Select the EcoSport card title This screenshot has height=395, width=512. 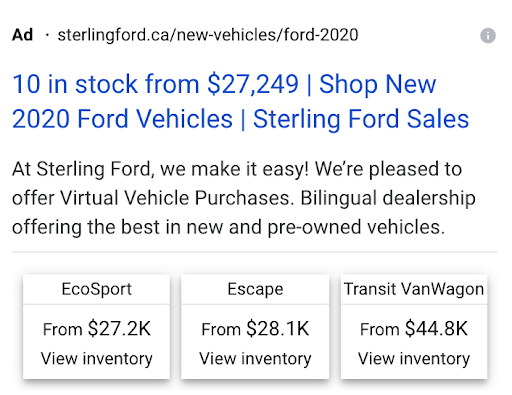click(x=97, y=289)
